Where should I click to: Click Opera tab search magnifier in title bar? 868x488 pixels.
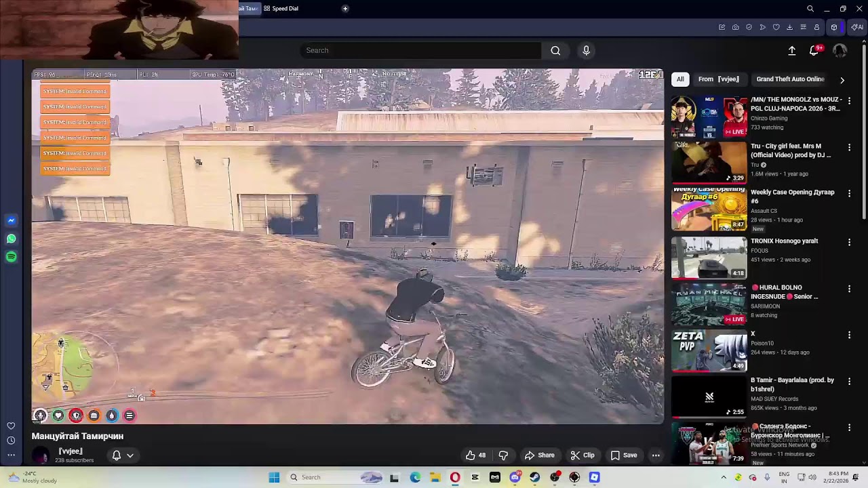point(810,9)
